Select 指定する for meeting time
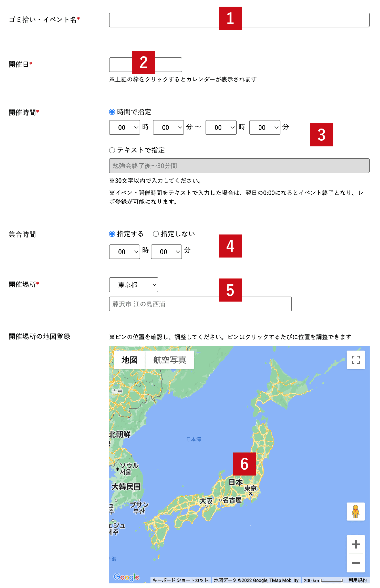Screen dimensions: 380x588 [112, 234]
